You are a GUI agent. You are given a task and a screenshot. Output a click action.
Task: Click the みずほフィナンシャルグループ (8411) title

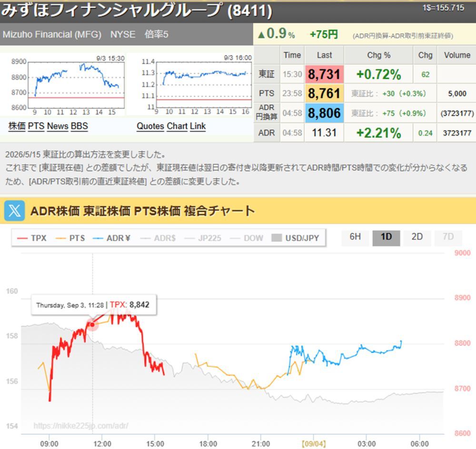tap(137, 10)
